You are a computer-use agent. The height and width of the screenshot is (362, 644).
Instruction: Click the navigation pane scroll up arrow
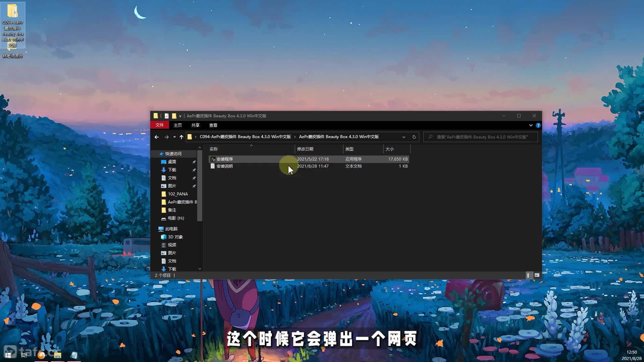pos(200,148)
